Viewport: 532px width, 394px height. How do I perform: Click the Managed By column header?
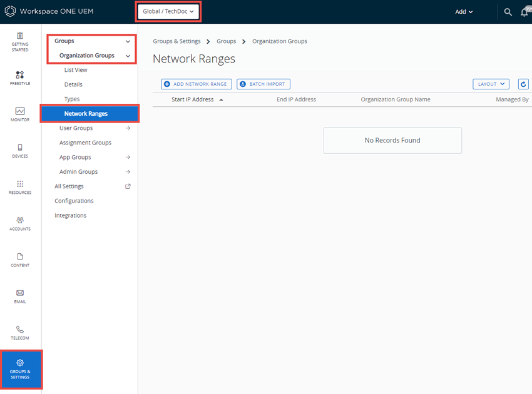pyautogui.click(x=512, y=99)
